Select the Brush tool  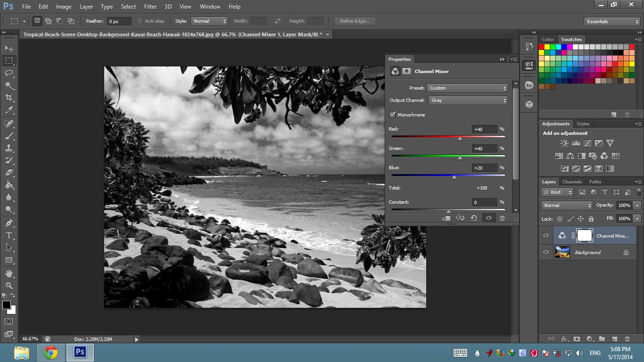9,136
